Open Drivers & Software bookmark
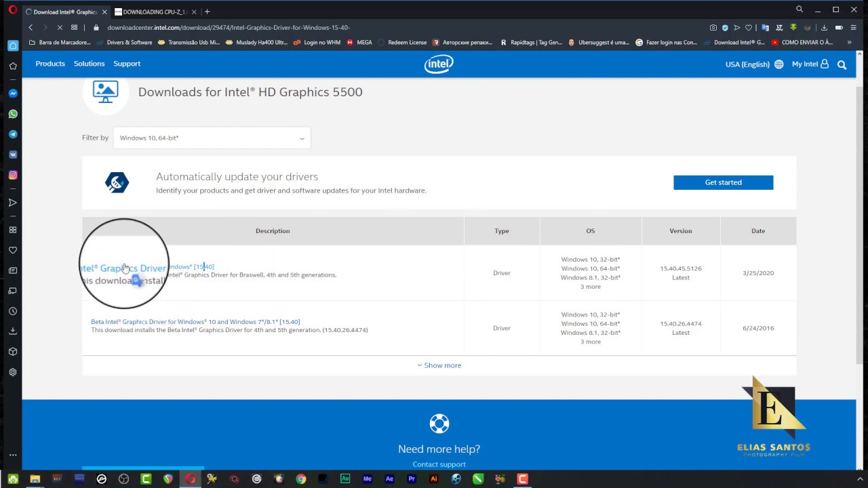Screen dimensions: 868x488 point(125,42)
